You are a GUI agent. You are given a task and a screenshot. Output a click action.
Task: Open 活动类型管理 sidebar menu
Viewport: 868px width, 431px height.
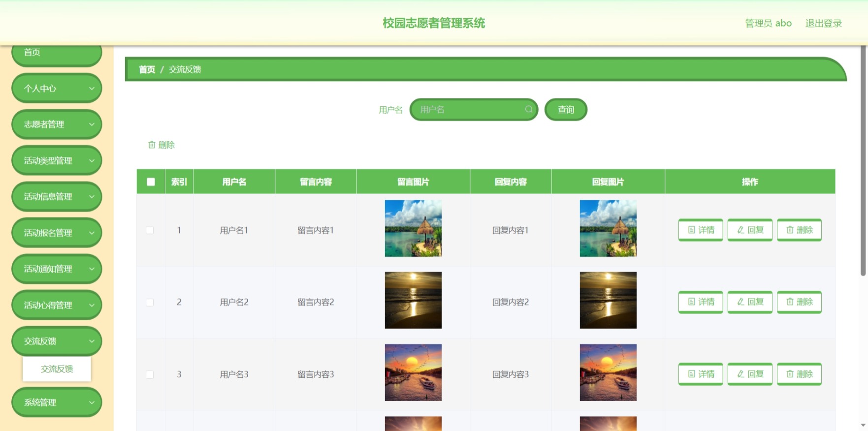click(x=57, y=160)
